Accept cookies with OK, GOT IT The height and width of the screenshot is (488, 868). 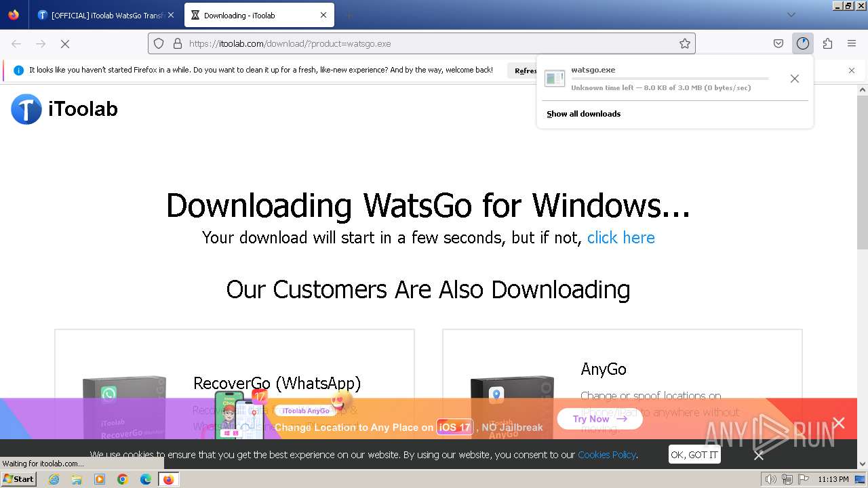point(694,455)
